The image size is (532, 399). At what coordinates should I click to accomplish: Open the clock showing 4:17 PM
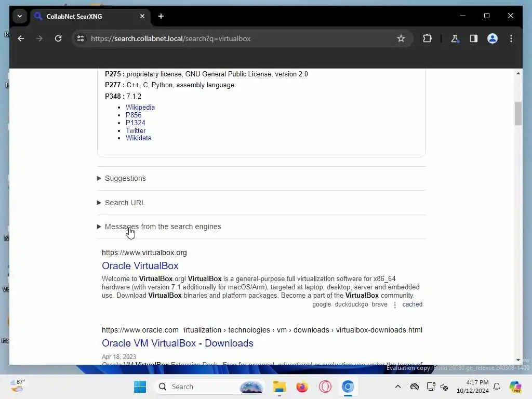point(473,387)
